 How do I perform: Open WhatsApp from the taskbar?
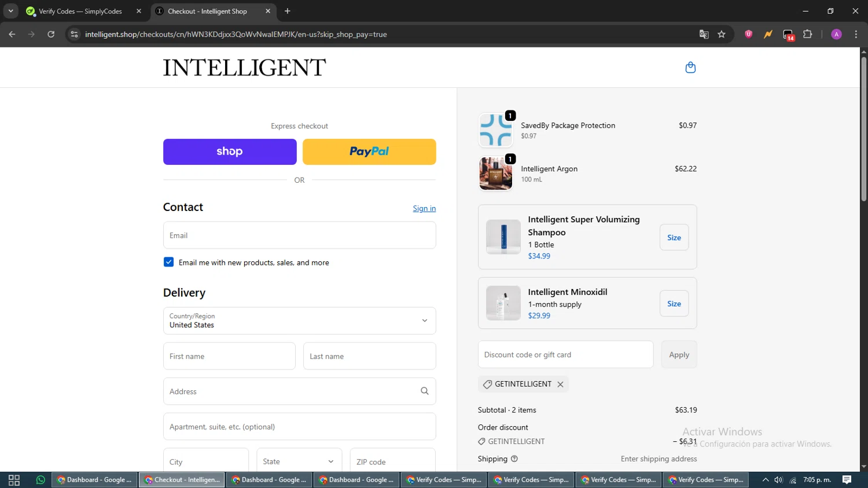(41, 480)
